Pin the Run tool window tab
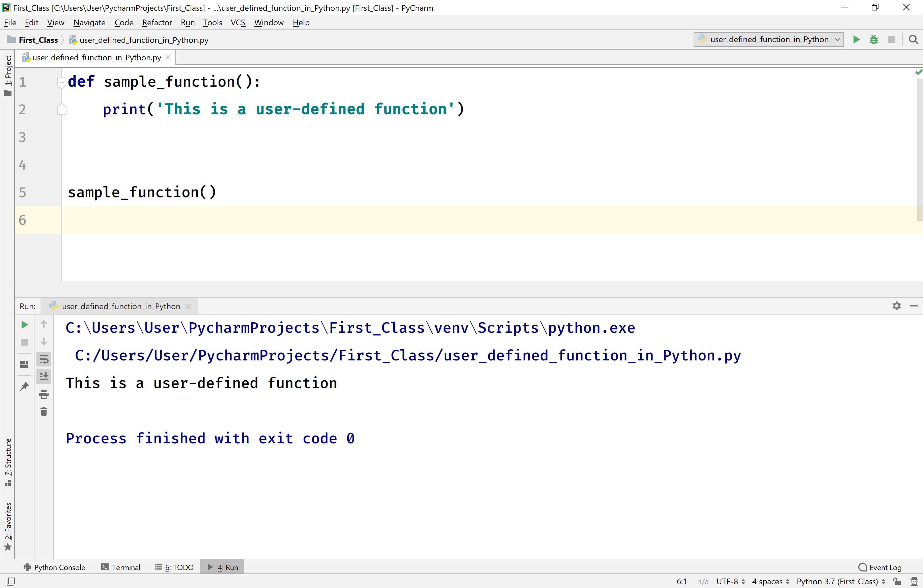 coord(24,386)
